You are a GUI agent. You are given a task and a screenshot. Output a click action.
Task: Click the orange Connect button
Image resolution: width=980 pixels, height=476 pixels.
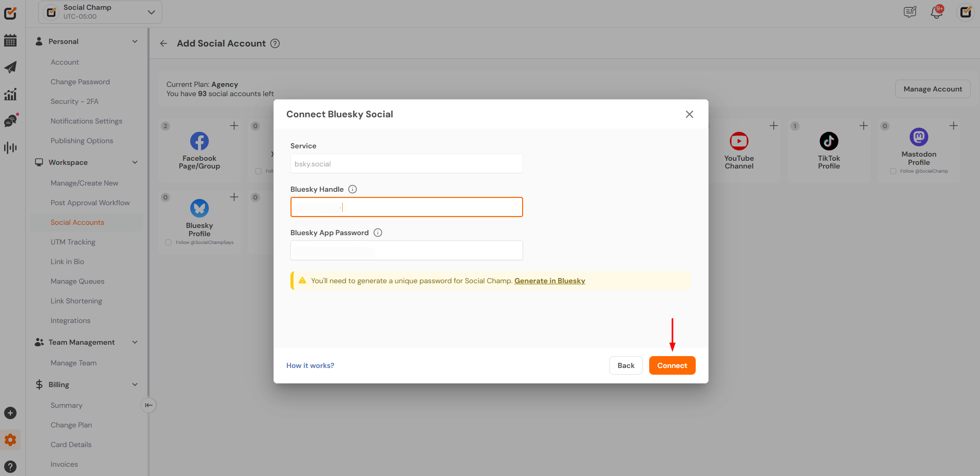pyautogui.click(x=672, y=365)
